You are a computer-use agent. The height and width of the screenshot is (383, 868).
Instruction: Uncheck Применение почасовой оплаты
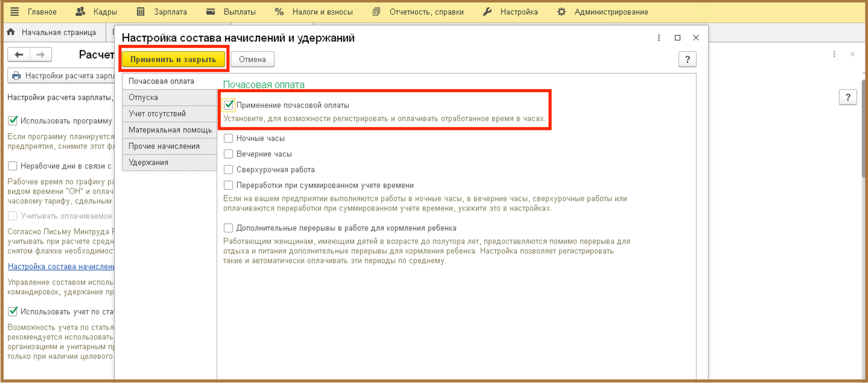[x=229, y=105]
